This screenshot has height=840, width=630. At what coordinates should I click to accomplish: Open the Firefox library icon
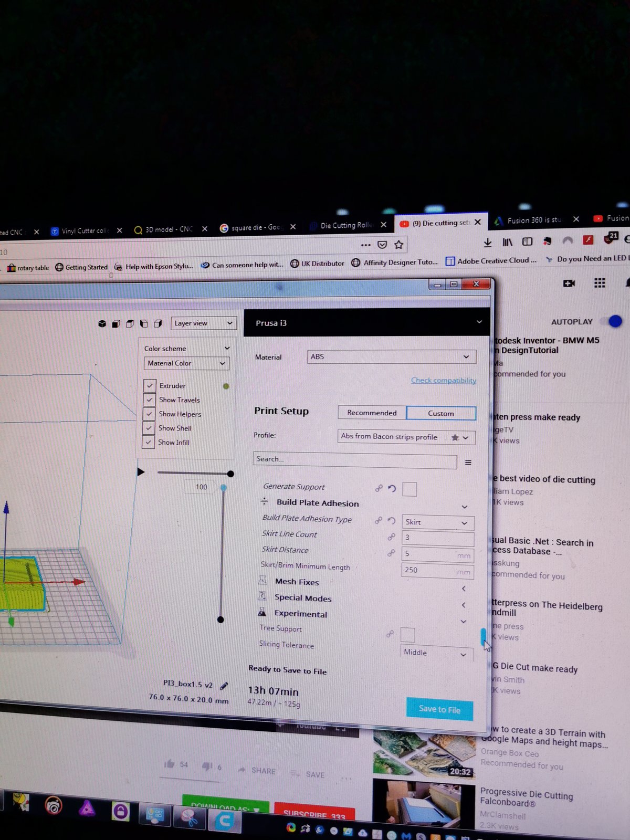click(507, 241)
